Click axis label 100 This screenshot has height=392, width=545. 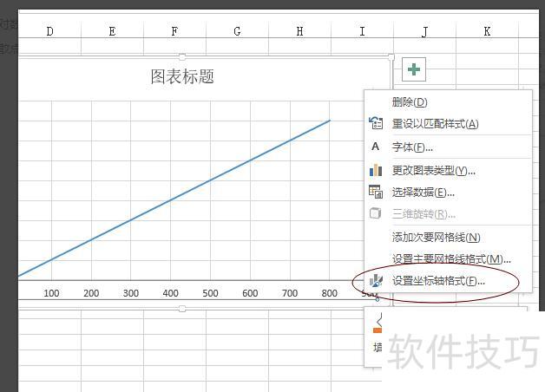[51, 293]
